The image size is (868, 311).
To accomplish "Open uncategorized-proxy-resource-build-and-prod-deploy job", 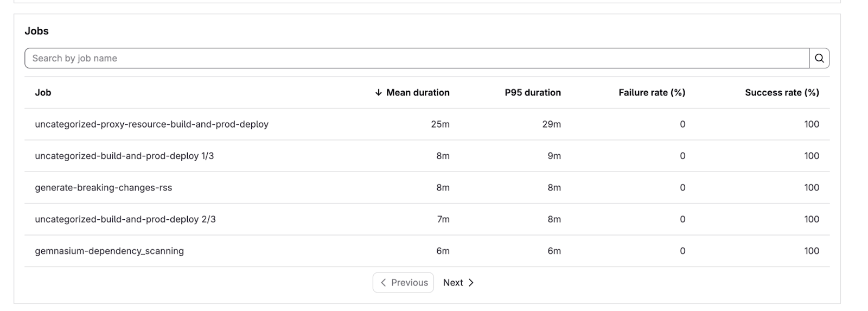I will pos(151,124).
